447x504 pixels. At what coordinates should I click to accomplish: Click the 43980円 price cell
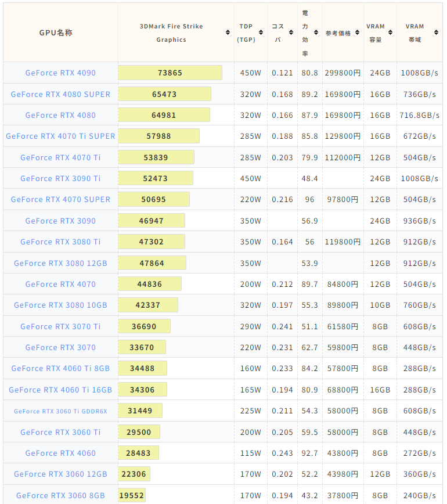[x=343, y=474]
